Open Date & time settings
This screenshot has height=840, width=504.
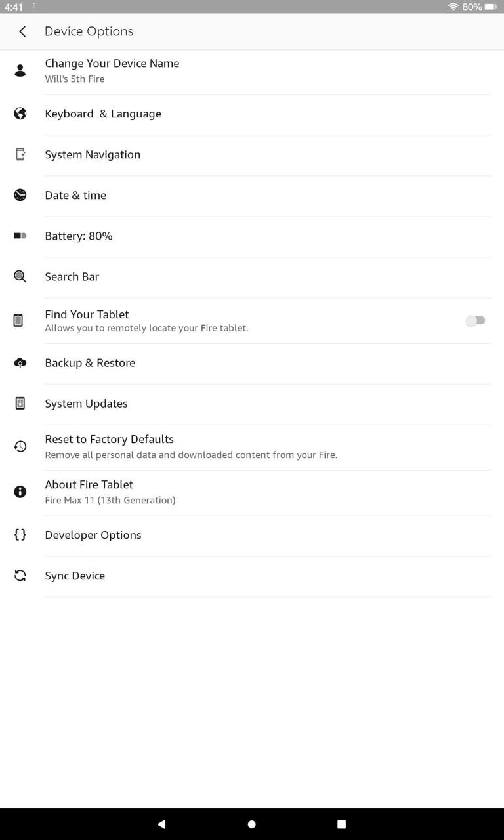pos(75,195)
